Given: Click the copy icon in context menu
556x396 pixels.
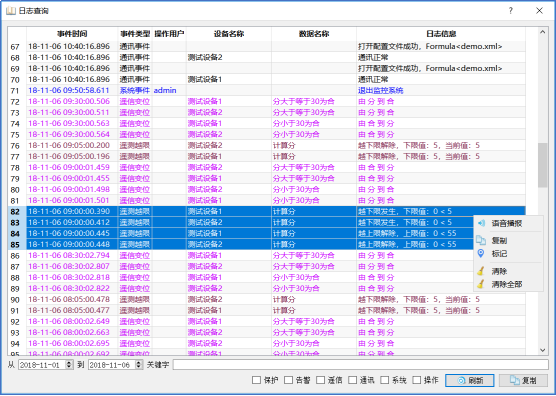Looking at the screenshot, I should [x=481, y=240].
